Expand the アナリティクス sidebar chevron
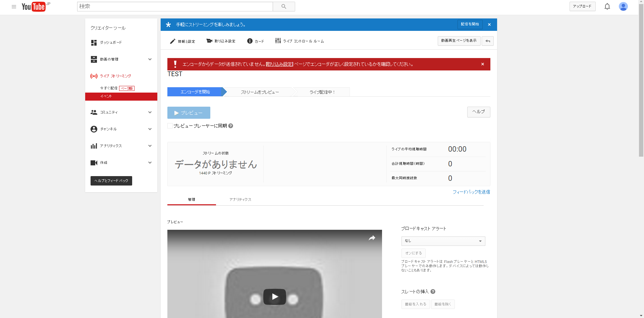The image size is (644, 318). [150, 146]
